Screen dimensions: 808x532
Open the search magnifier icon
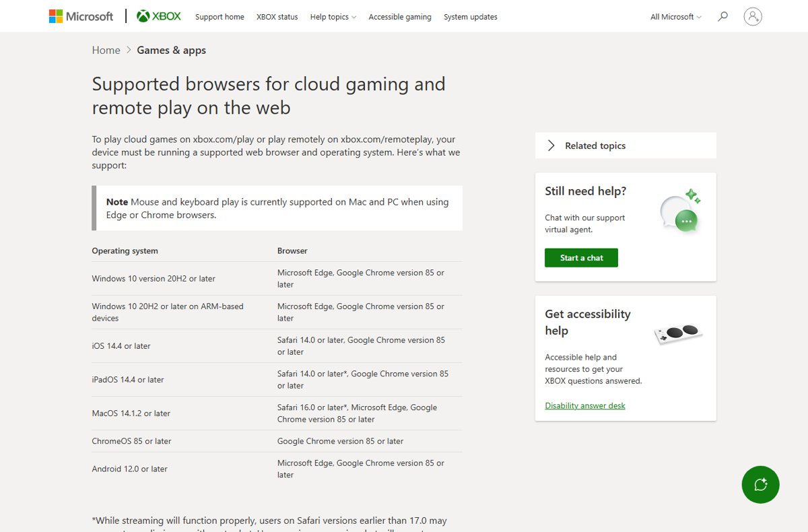pos(722,16)
